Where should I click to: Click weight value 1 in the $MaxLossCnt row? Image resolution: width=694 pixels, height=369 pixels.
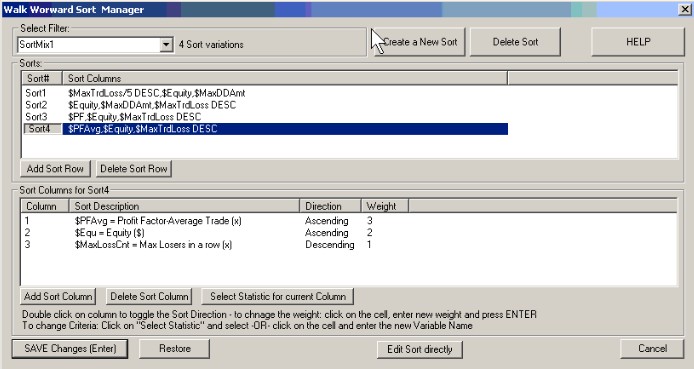point(369,245)
